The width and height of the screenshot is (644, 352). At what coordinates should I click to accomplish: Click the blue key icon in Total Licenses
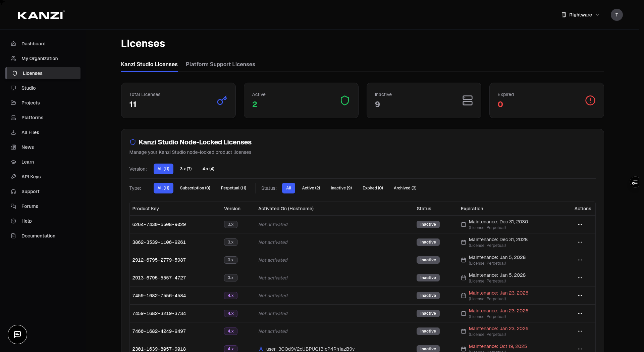222,100
